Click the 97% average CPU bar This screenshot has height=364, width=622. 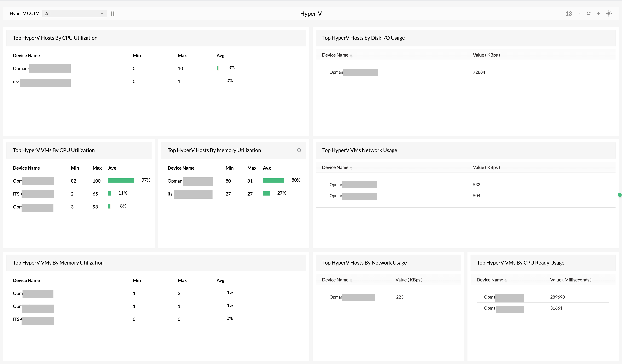pyautogui.click(x=121, y=181)
